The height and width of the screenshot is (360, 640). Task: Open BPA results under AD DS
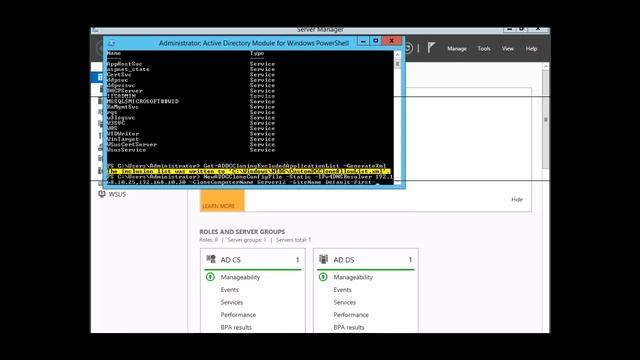(349, 327)
